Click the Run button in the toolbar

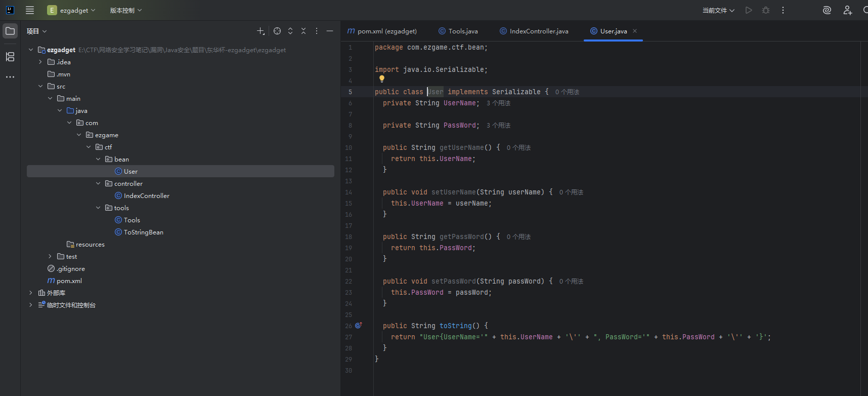coord(749,10)
